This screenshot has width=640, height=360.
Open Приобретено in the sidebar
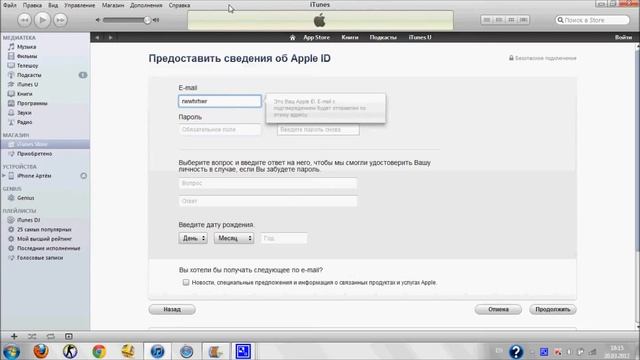34,154
